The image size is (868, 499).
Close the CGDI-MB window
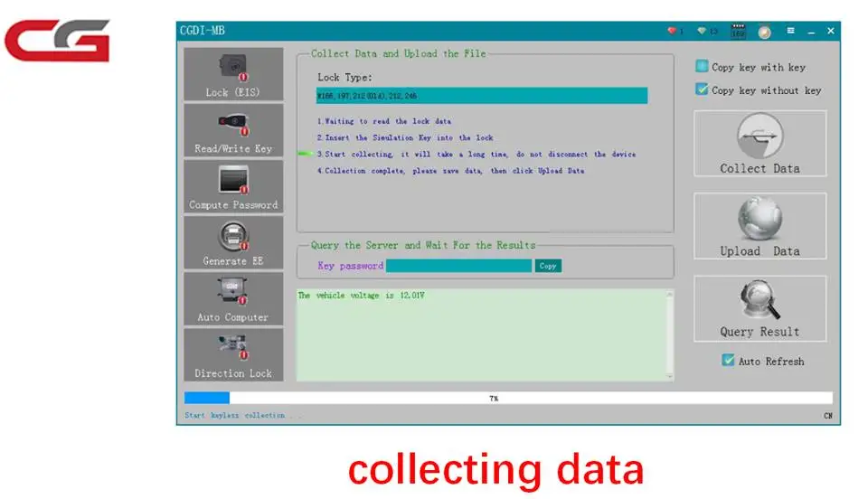[830, 31]
